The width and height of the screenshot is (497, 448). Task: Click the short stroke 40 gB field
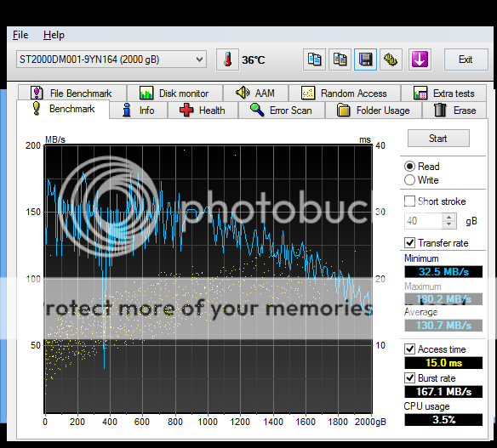click(x=423, y=221)
